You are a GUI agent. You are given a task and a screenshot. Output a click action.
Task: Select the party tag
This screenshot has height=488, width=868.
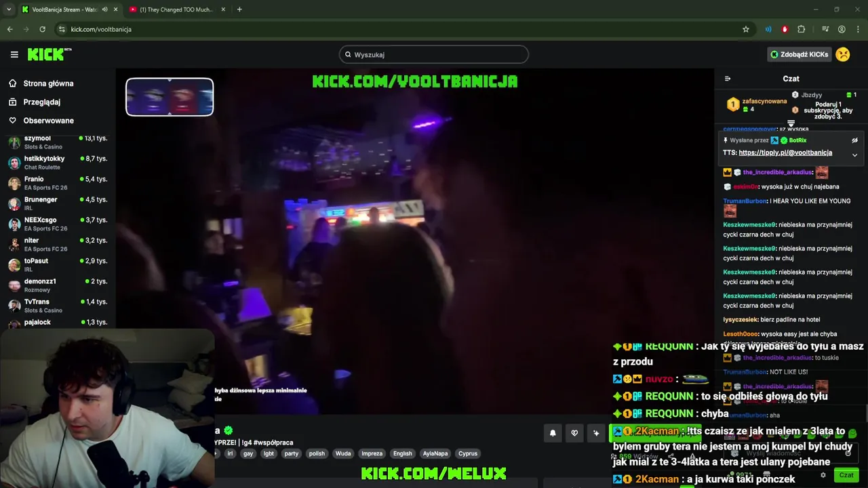(x=292, y=453)
